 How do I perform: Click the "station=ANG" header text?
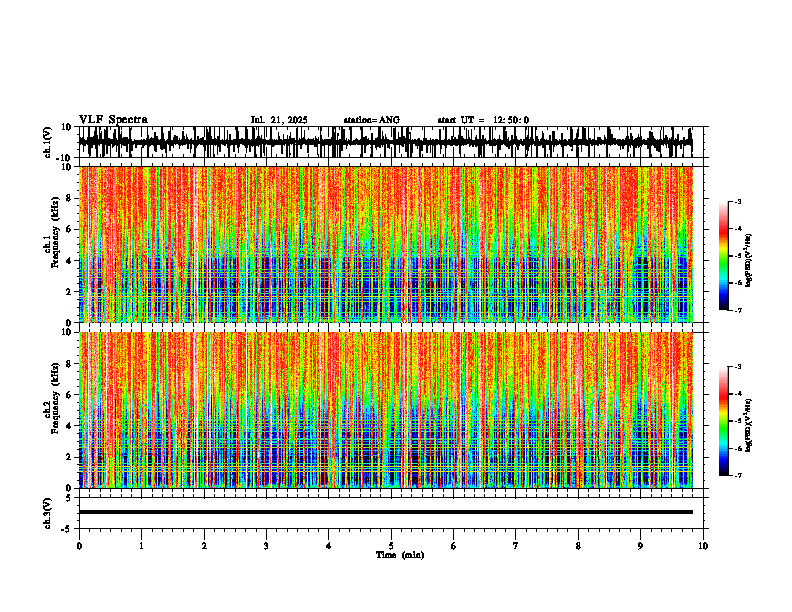[371, 120]
